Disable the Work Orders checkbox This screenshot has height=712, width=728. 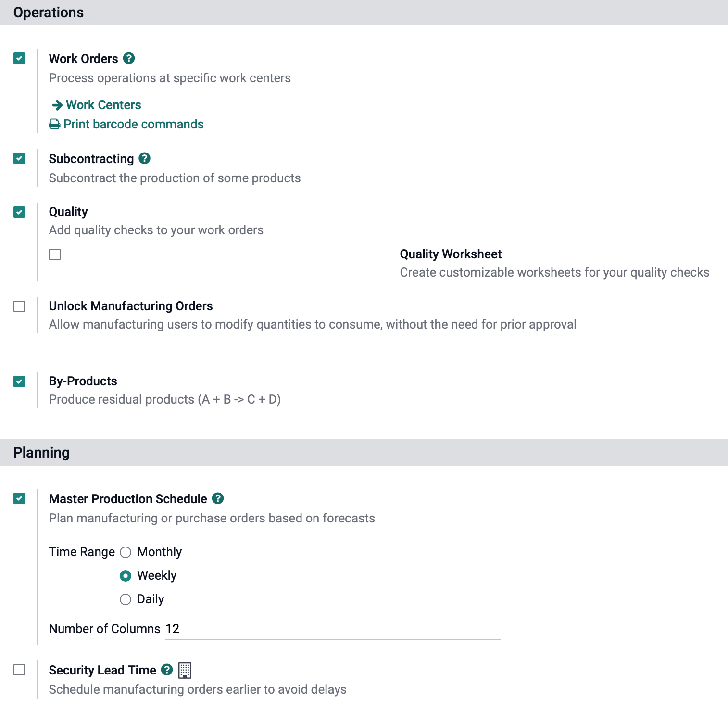(x=19, y=58)
